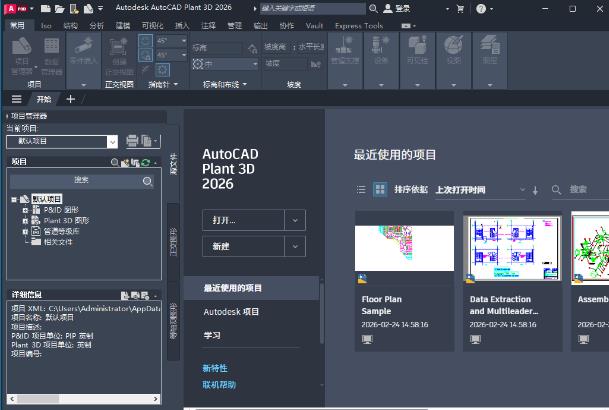Image resolution: width=609 pixels, height=410 pixels.
Task: Click the Project Manager (项目管理器) ribbon icon
Action: coord(21,47)
